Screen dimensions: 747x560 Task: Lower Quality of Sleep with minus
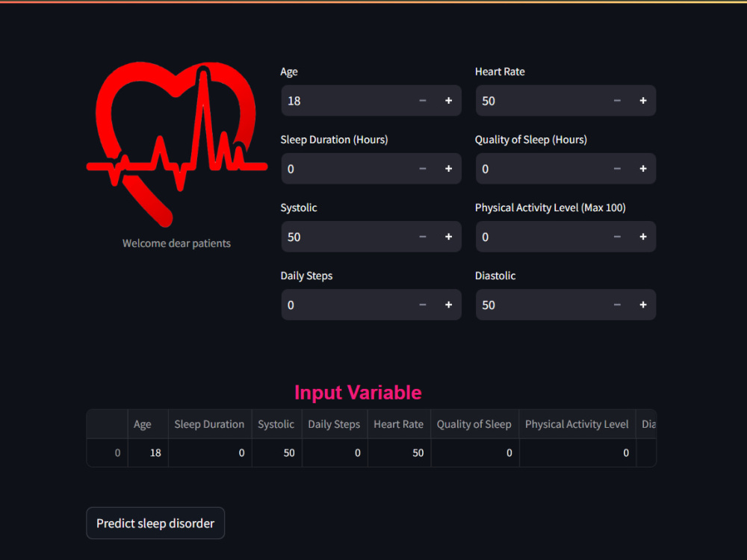tap(617, 169)
